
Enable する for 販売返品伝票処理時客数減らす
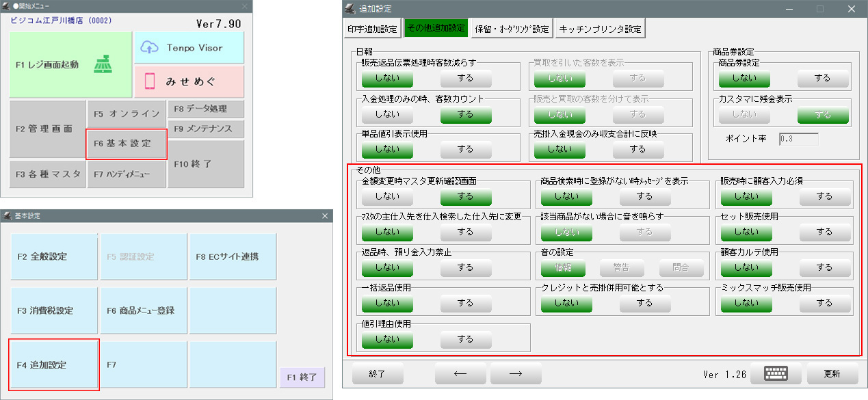pos(466,77)
